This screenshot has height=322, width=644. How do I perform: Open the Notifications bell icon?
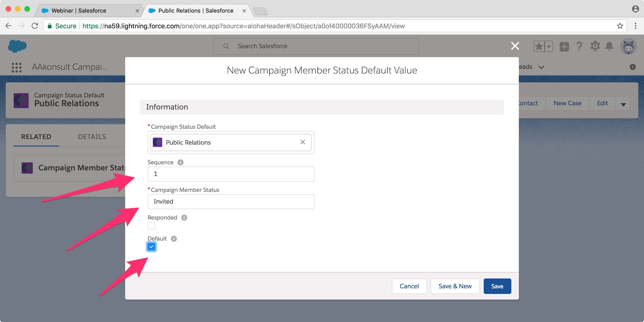609,46
